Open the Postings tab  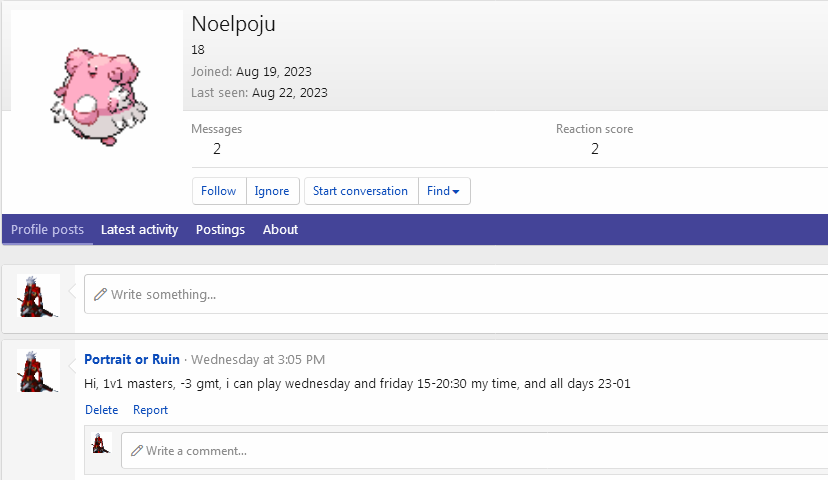click(x=220, y=230)
